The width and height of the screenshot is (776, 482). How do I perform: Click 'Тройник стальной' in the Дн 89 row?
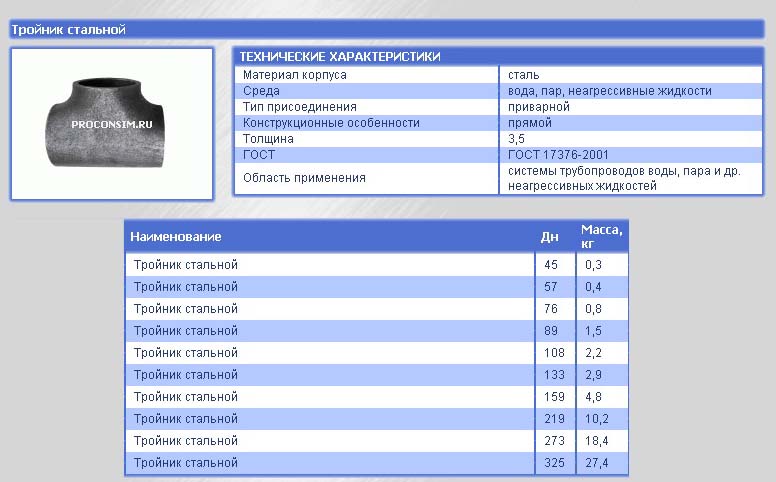[x=186, y=331]
